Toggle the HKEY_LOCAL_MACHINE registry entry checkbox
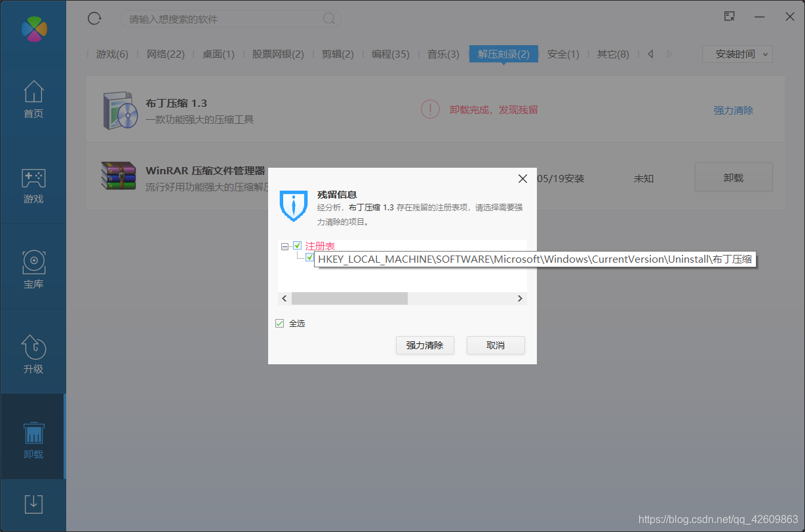805x532 pixels. (309, 258)
